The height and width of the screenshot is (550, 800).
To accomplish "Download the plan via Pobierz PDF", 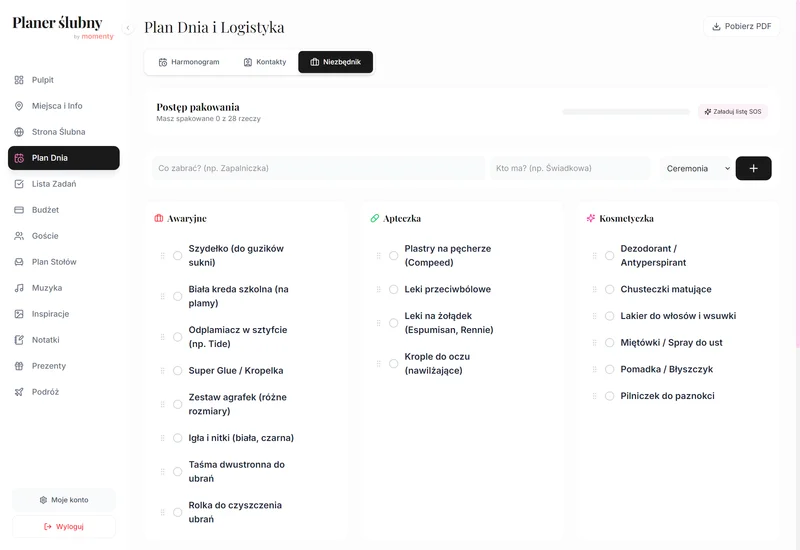I will [742, 27].
